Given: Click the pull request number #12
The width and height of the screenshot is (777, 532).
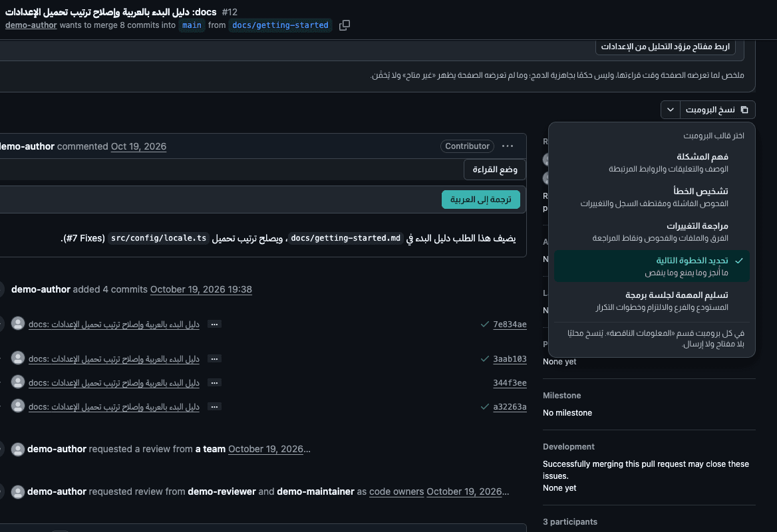Looking at the screenshot, I should click(230, 12).
